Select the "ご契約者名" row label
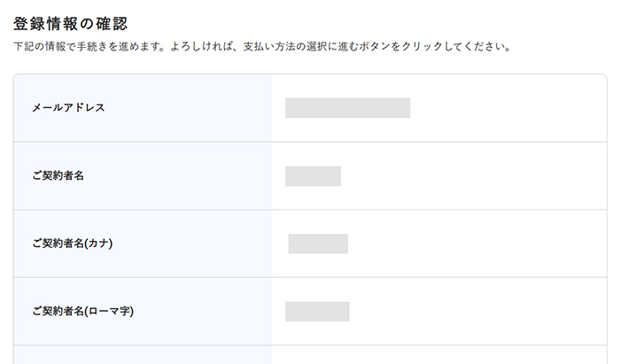Image resolution: width=620 pixels, height=364 pixels. click(58, 176)
